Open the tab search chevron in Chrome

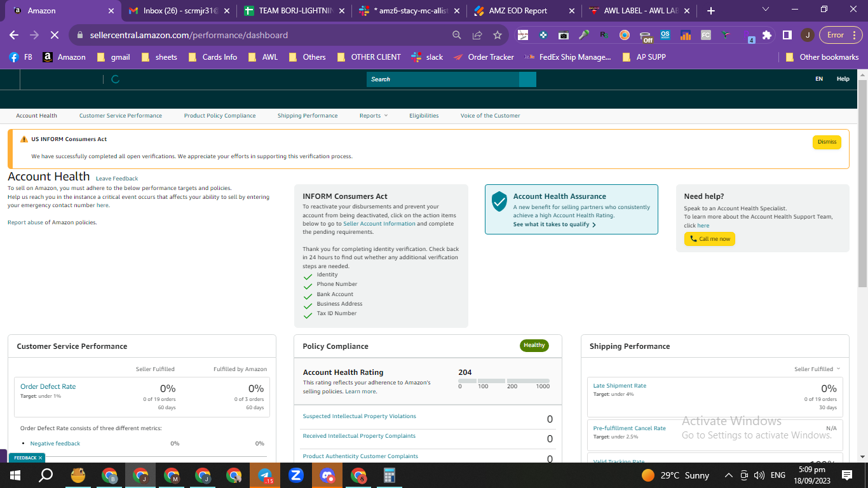pos(765,10)
